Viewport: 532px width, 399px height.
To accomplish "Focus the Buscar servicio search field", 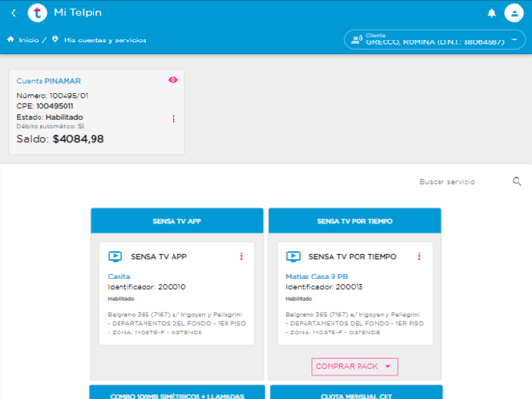I will click(462, 182).
